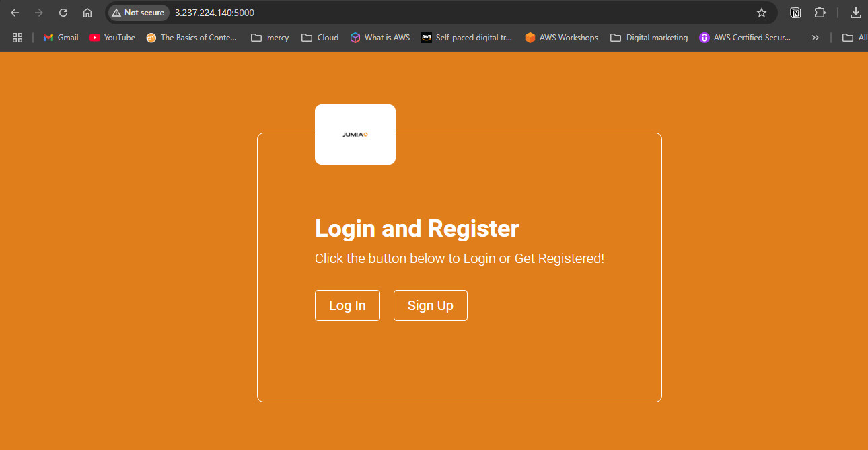Open the apps grid in the bookmarks bar
The width and height of the screenshot is (868, 450).
tap(17, 38)
